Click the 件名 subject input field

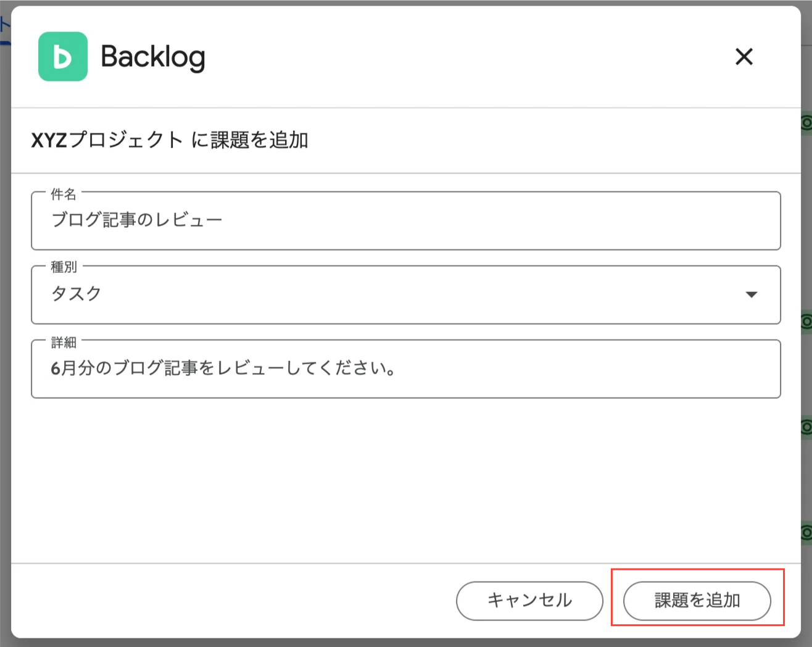[x=406, y=220]
